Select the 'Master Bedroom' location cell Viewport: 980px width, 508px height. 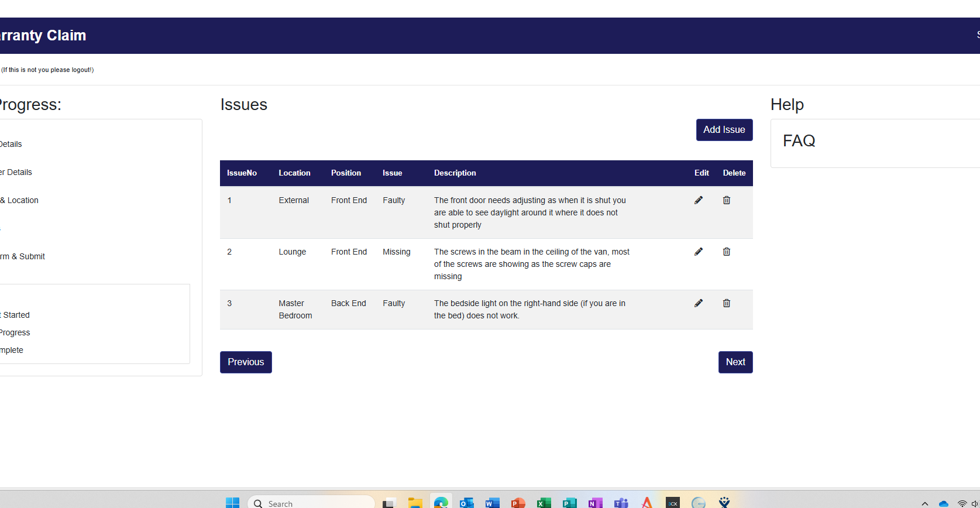coord(295,310)
